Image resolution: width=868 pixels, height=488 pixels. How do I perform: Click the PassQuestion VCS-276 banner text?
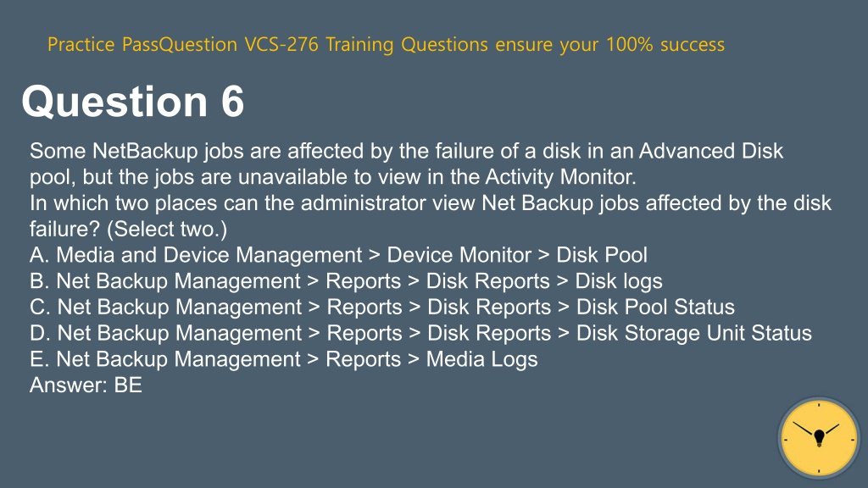coord(386,44)
